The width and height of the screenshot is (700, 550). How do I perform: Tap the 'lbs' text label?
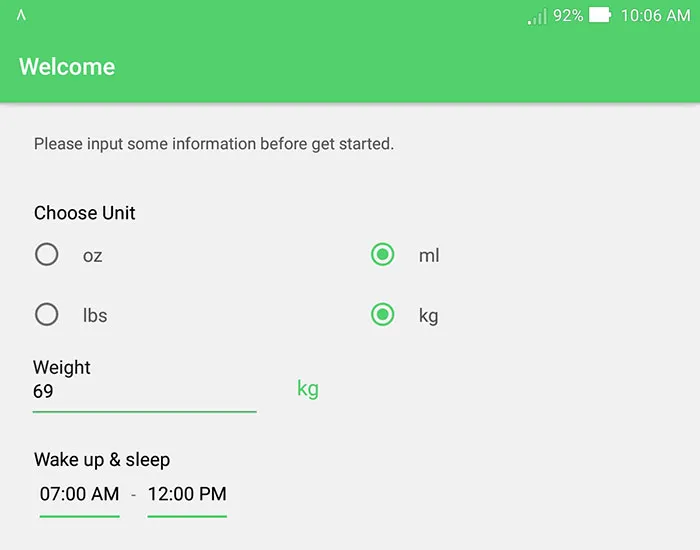95,316
